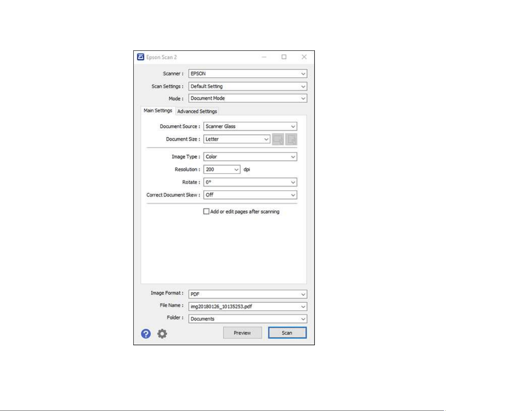Click the Image Format label

tap(167, 293)
